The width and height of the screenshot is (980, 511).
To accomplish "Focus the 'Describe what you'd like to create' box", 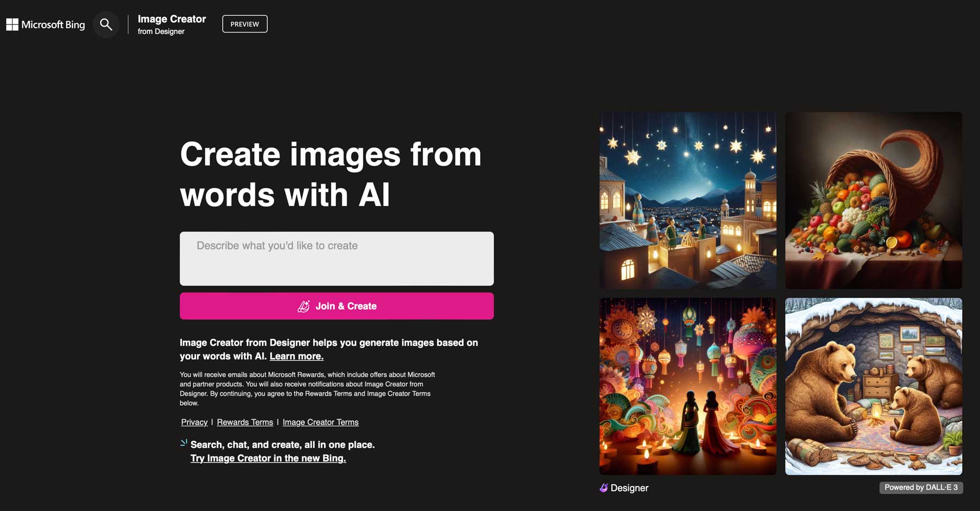I will 336,258.
